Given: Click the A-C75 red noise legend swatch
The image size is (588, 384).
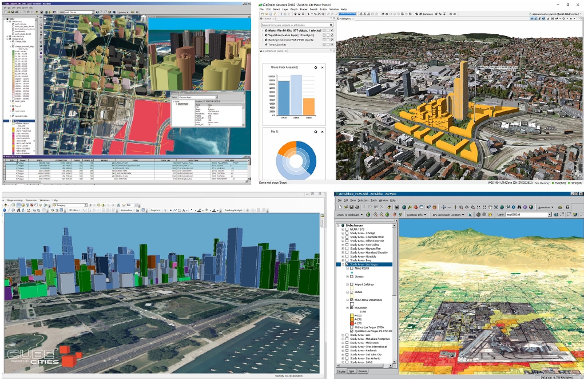Looking at the screenshot, I should [x=352, y=323].
